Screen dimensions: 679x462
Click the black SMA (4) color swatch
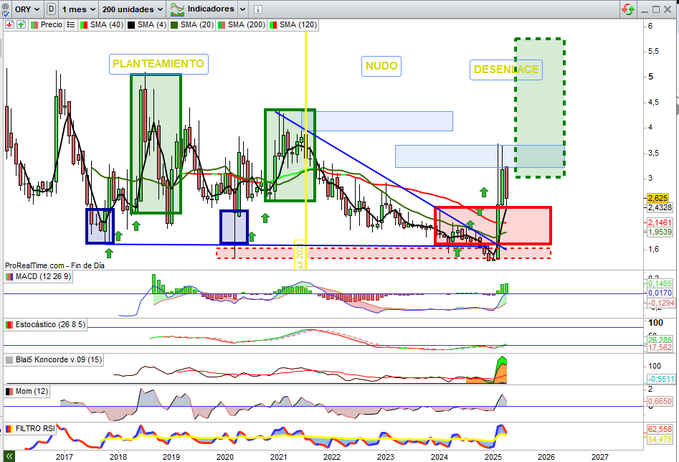click(x=131, y=25)
